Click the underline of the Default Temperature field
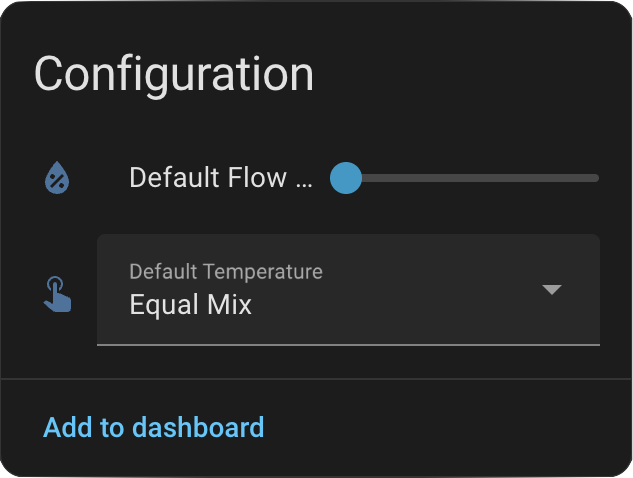633x478 pixels. click(x=348, y=344)
